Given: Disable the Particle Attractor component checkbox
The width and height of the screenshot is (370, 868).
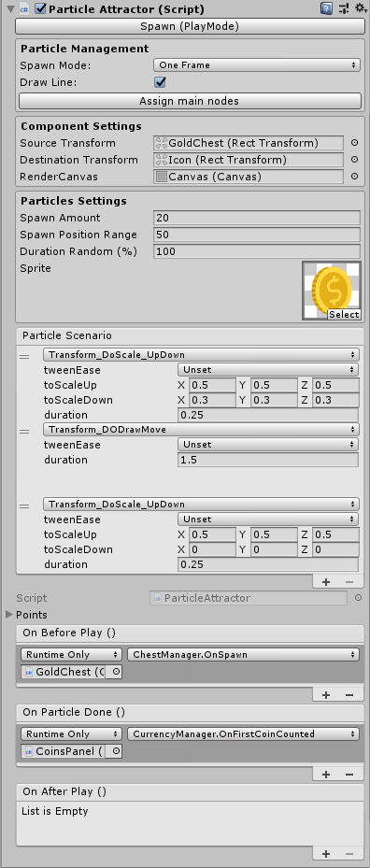Looking at the screenshot, I should click(x=40, y=8).
